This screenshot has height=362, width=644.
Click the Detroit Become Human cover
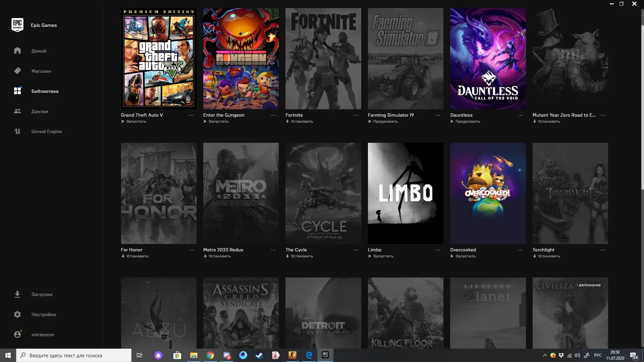pyautogui.click(x=323, y=313)
